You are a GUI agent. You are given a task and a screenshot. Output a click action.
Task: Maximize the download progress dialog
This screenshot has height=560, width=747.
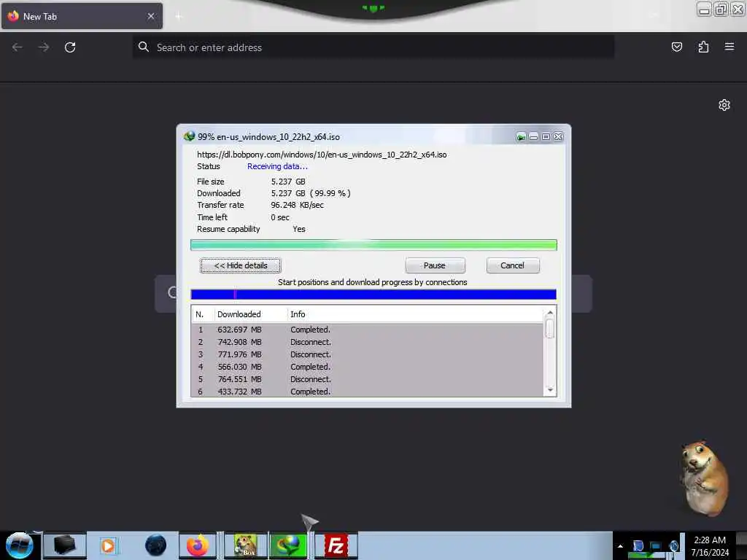(x=546, y=137)
